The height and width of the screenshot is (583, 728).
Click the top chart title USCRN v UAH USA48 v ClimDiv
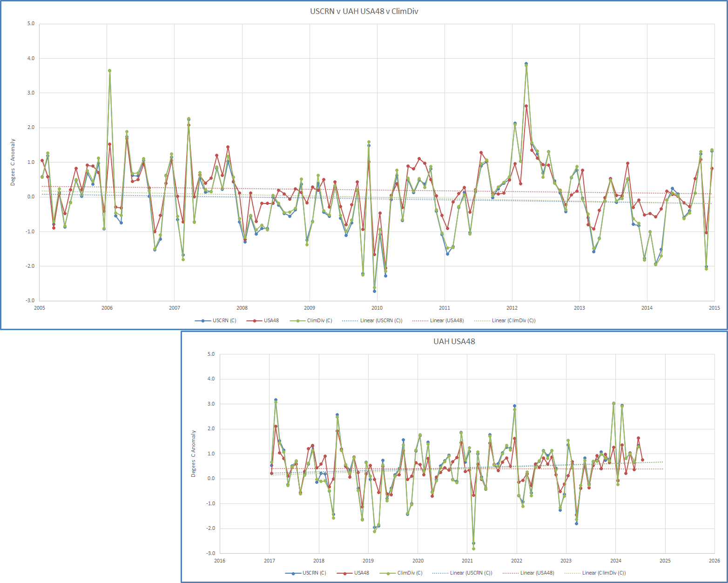364,11
